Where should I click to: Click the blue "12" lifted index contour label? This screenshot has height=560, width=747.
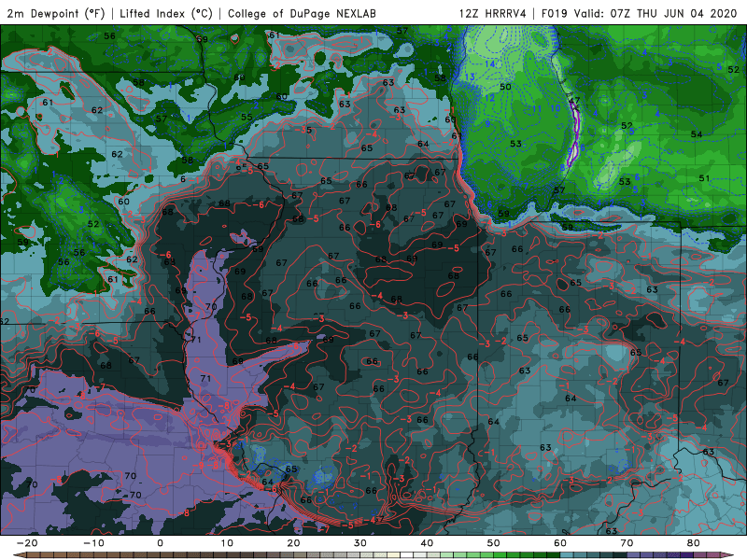pyautogui.click(x=489, y=98)
